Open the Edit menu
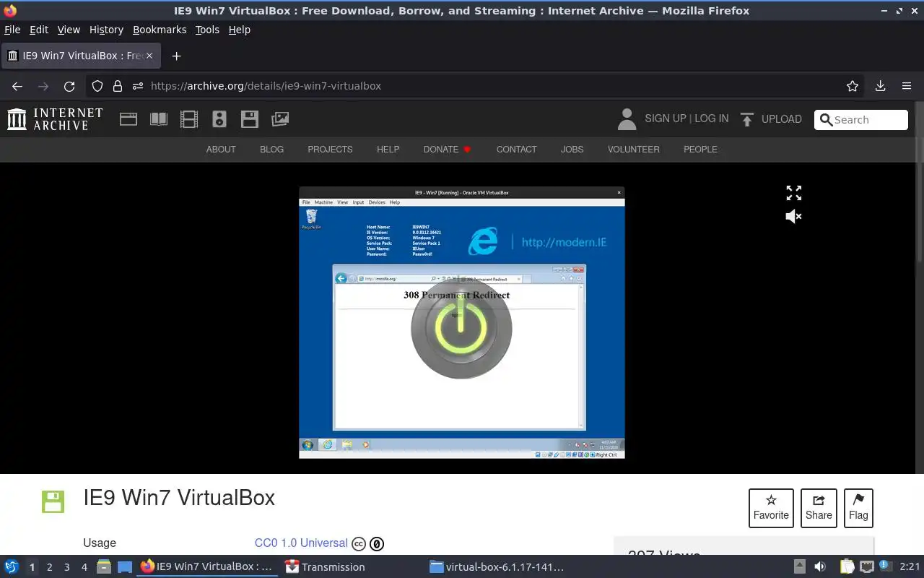Screen dimensions: 924x578 [x=39, y=30]
